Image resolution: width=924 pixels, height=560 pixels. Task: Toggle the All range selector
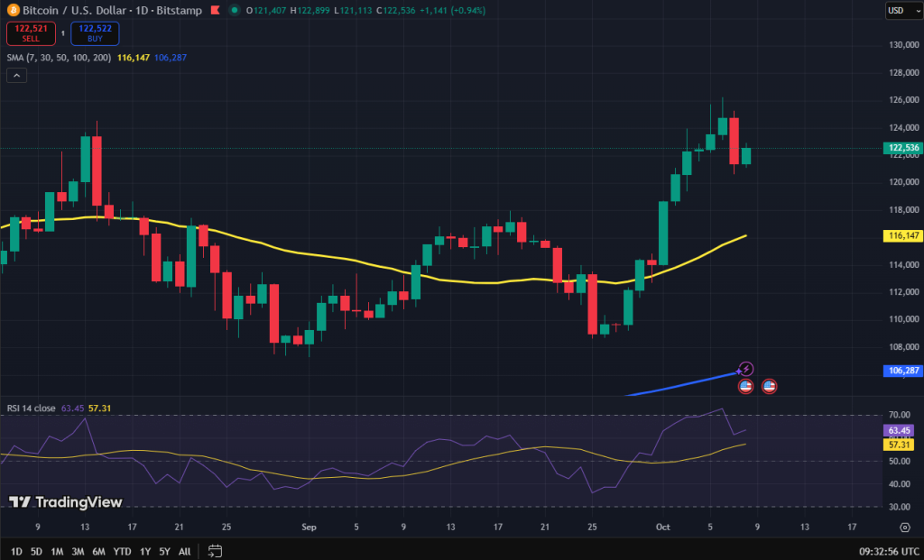coord(184,550)
